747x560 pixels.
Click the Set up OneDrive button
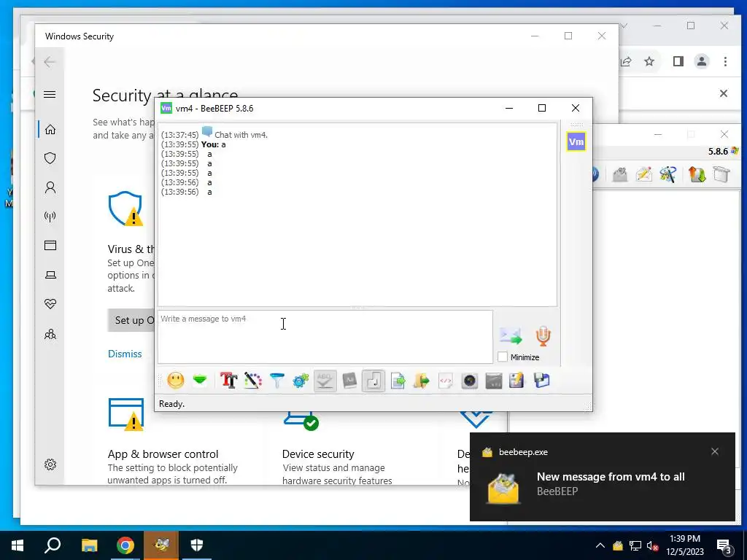point(131,321)
